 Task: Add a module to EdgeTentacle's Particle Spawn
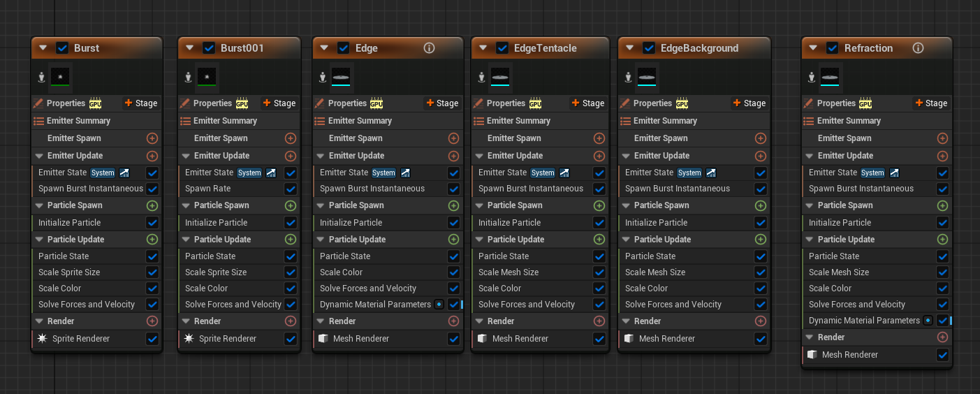point(599,205)
